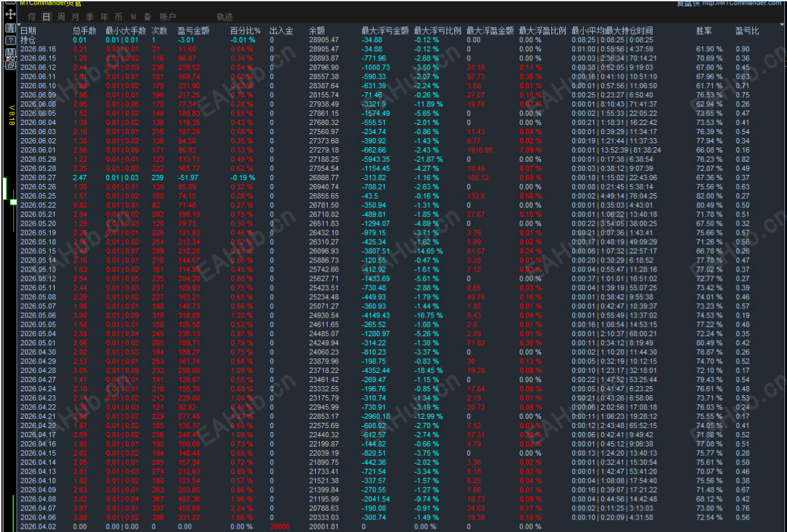Click the 82.00 % win rate value

[x=709, y=196]
